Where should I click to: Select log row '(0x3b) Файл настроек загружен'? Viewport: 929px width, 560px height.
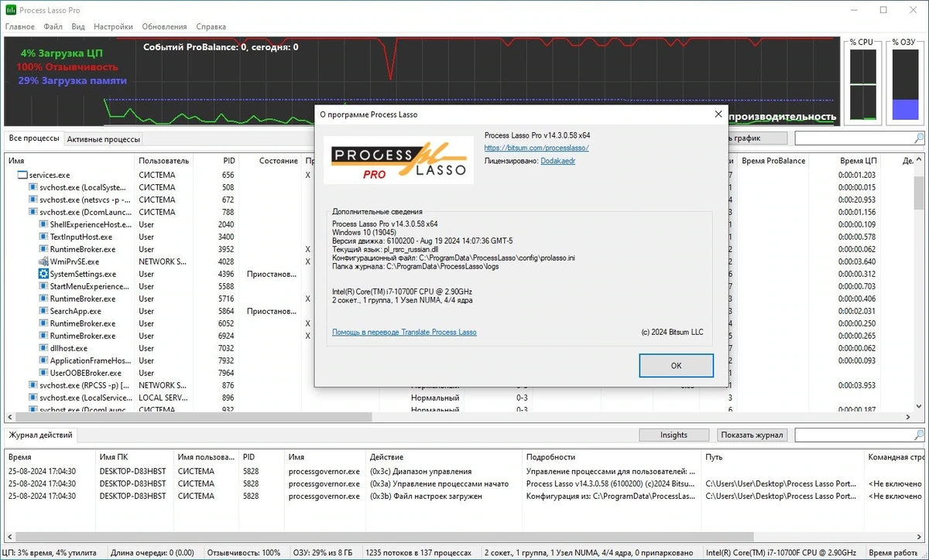(464, 496)
